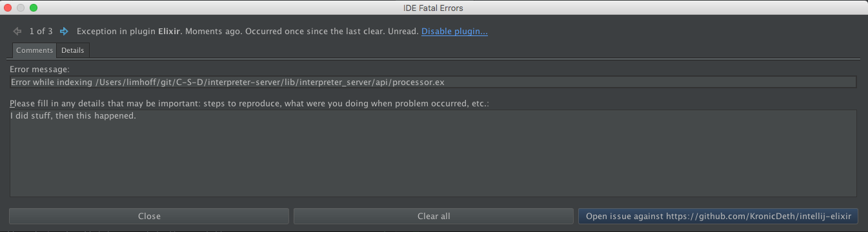Go to previous error with left arrow
Image resolution: width=868 pixels, height=232 pixels.
pos(17,31)
